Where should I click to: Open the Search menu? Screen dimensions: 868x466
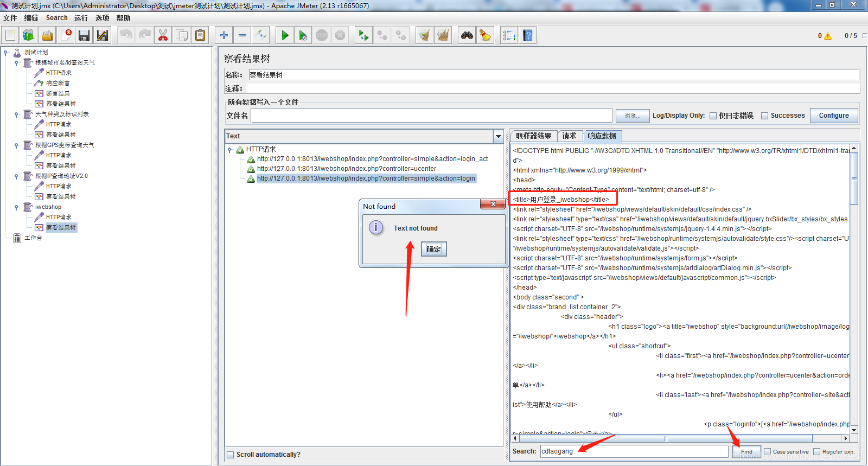[x=57, y=18]
